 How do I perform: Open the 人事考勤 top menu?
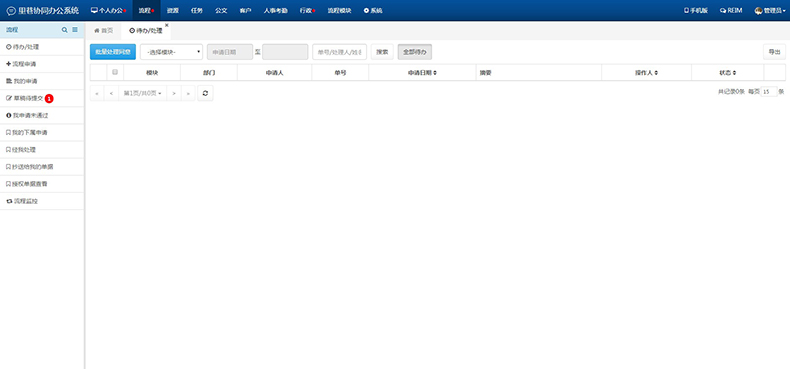pos(276,10)
